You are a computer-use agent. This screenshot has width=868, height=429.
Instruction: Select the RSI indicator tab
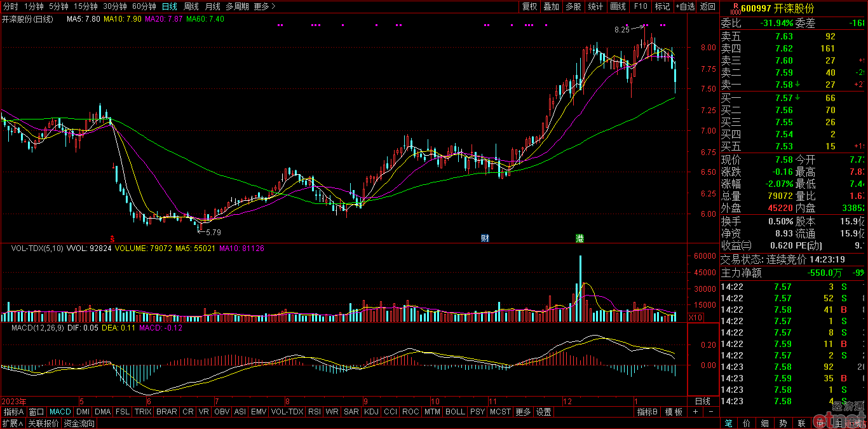(x=314, y=412)
